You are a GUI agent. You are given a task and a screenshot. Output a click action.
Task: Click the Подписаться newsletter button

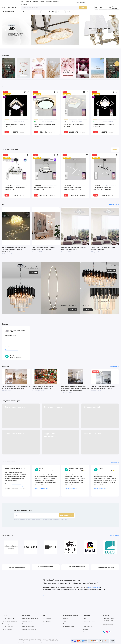[x=66, y=515]
